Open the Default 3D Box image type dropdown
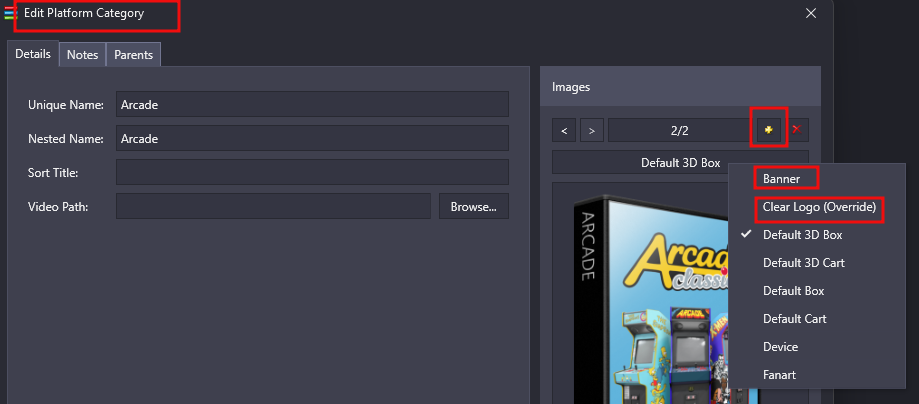 point(680,162)
